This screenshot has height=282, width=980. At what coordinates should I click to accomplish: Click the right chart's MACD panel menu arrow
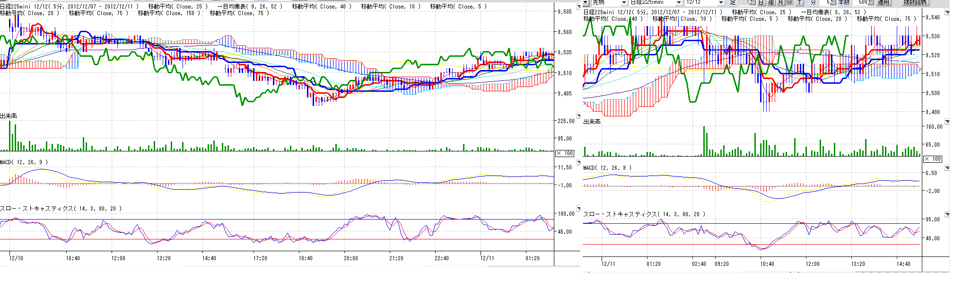click(x=947, y=168)
